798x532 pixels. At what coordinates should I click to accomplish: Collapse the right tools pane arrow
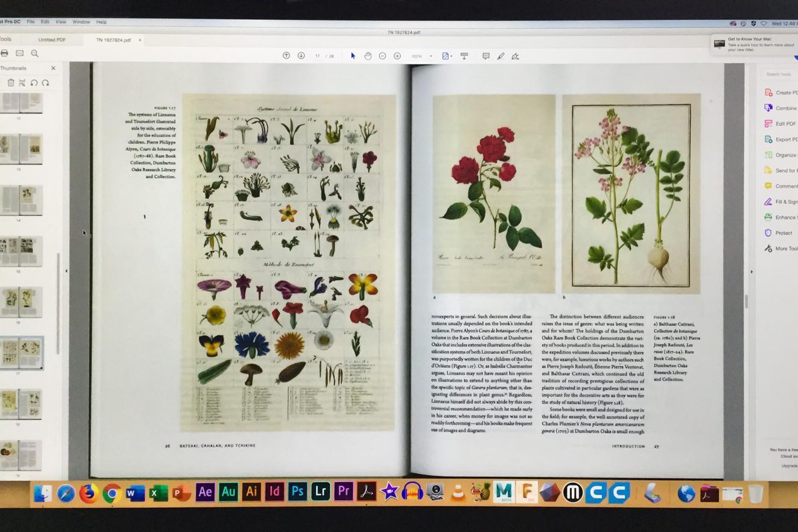coord(752,271)
